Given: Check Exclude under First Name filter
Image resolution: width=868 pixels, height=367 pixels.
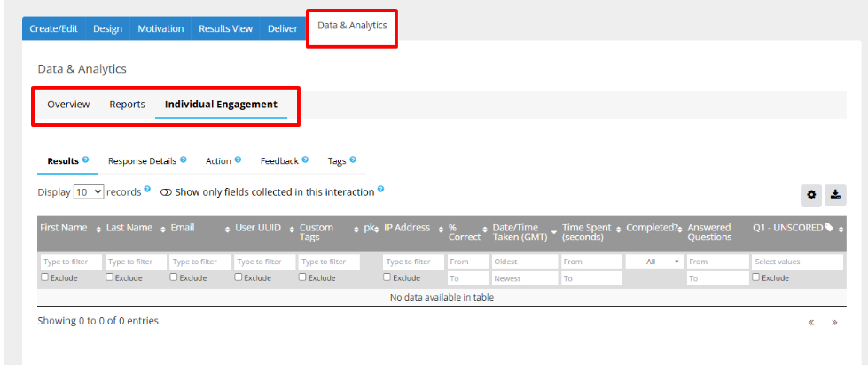Looking at the screenshot, I should (45, 277).
